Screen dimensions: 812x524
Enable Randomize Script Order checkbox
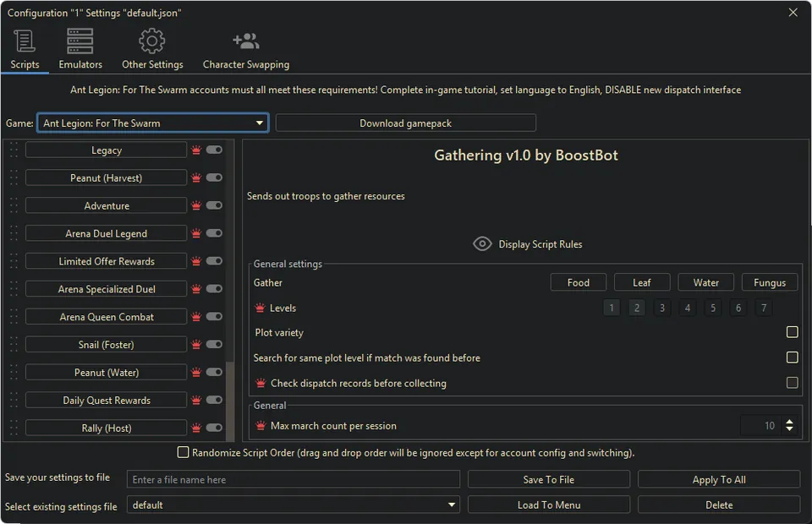tap(183, 453)
